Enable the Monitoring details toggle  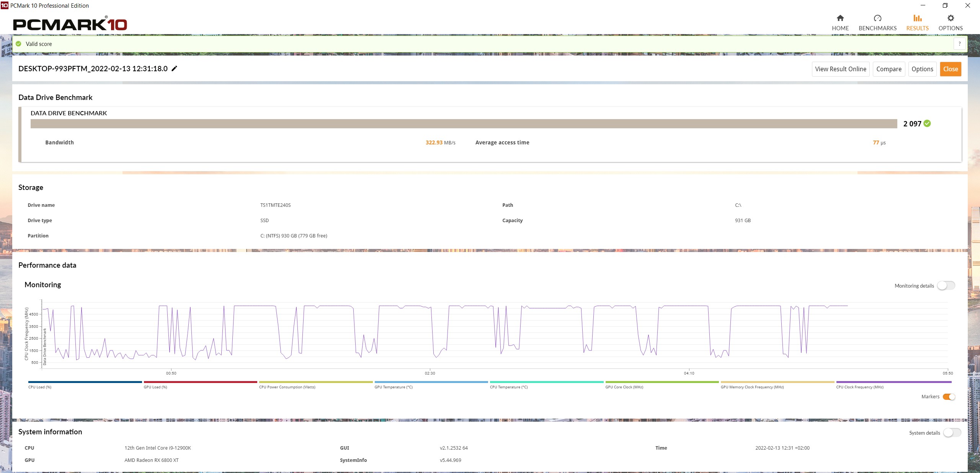pos(946,286)
